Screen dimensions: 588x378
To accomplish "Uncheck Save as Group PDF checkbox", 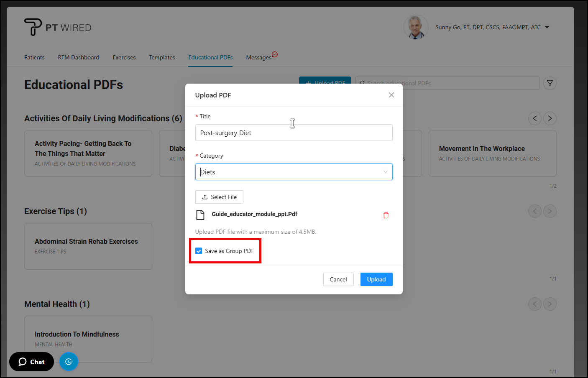I will pos(199,251).
